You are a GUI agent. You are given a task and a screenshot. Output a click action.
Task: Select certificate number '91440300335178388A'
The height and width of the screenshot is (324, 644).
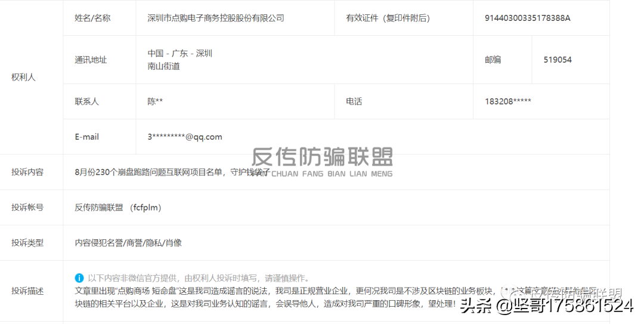tap(527, 18)
